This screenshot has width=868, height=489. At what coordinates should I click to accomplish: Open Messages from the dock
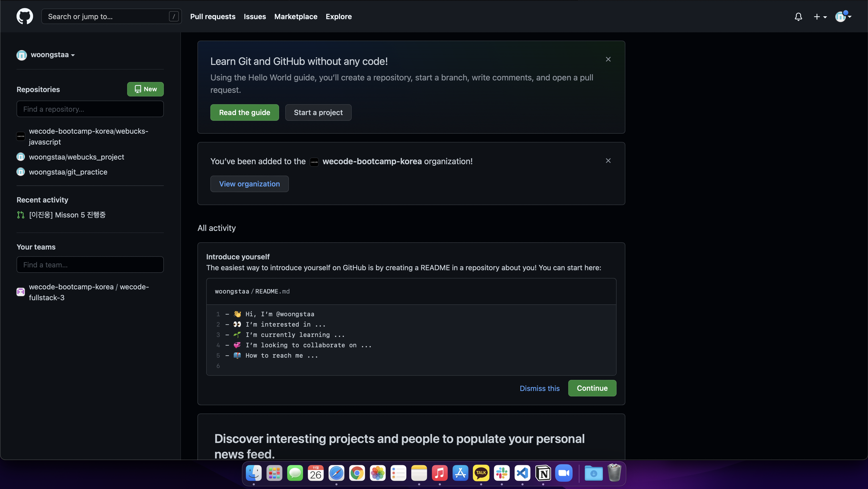[295, 473]
